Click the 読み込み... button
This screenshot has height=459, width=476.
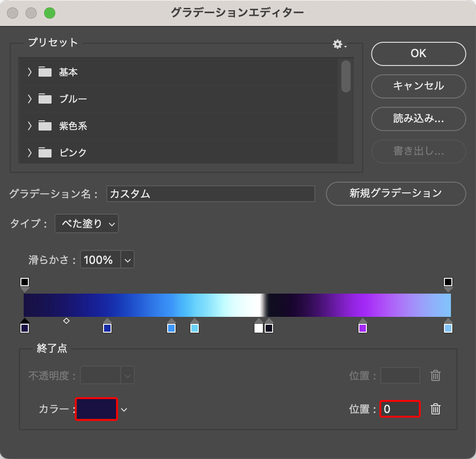pos(418,118)
